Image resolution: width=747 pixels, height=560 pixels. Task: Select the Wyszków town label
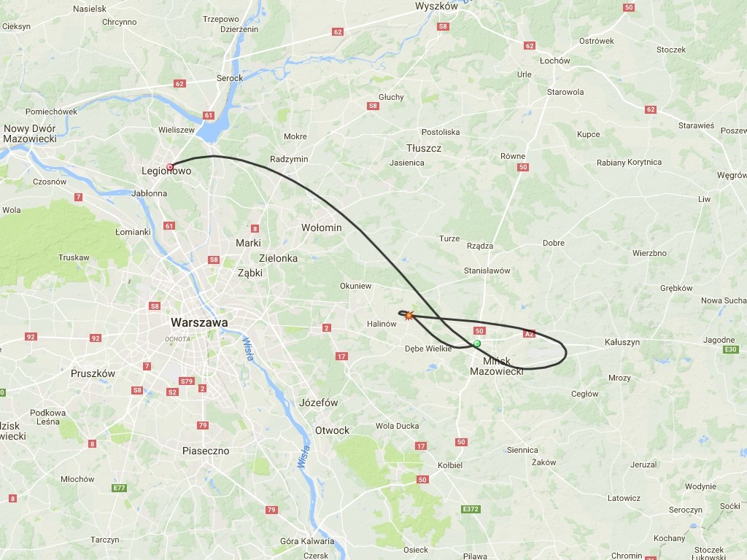436,6
